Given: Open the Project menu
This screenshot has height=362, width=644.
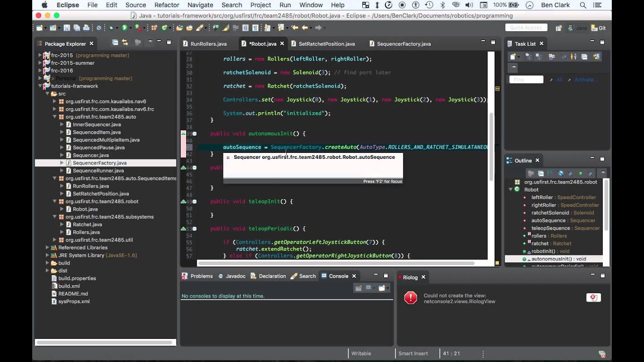Looking at the screenshot, I should pyautogui.click(x=261, y=5).
